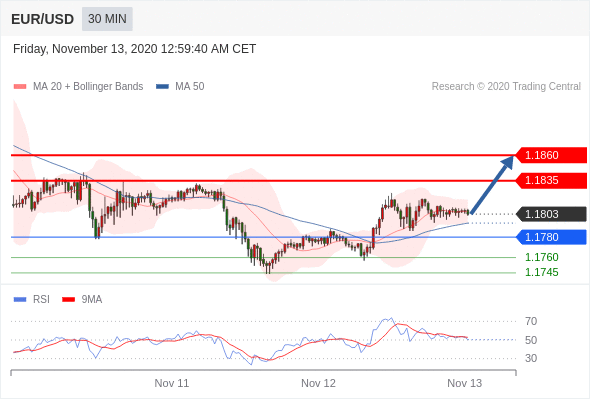Click the RSI 50 axis value

pyautogui.click(x=531, y=340)
